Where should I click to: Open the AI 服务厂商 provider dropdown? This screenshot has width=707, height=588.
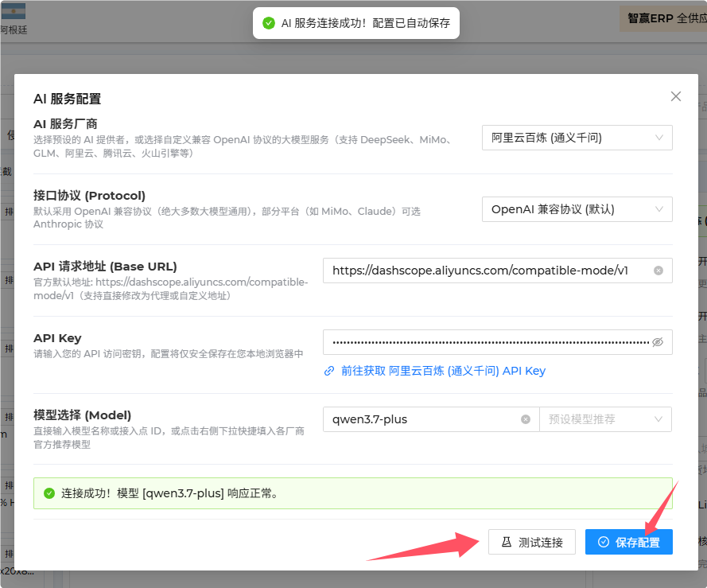point(577,138)
